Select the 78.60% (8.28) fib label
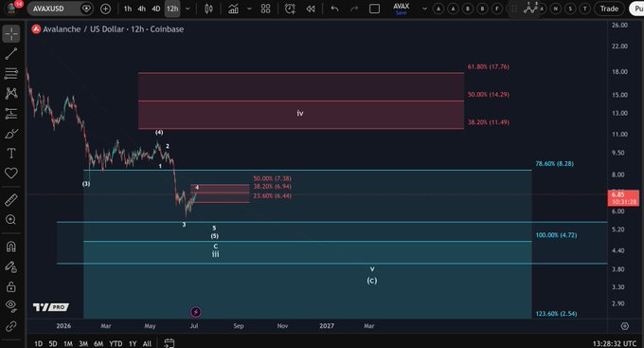This screenshot has height=348, width=644. pyautogui.click(x=554, y=164)
